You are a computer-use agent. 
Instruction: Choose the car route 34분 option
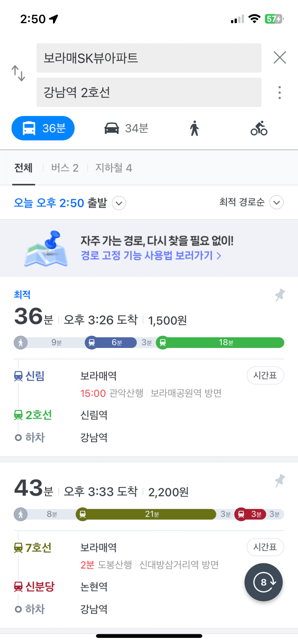pyautogui.click(x=126, y=128)
